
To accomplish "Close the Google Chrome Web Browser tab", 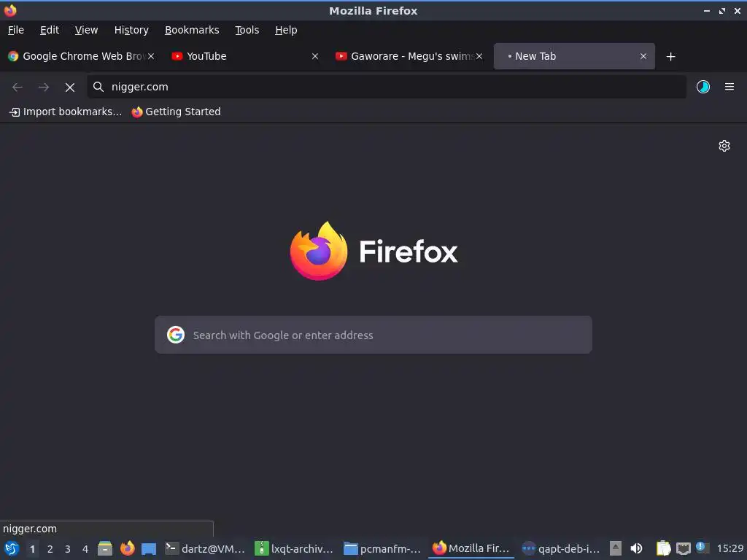I will [151, 56].
